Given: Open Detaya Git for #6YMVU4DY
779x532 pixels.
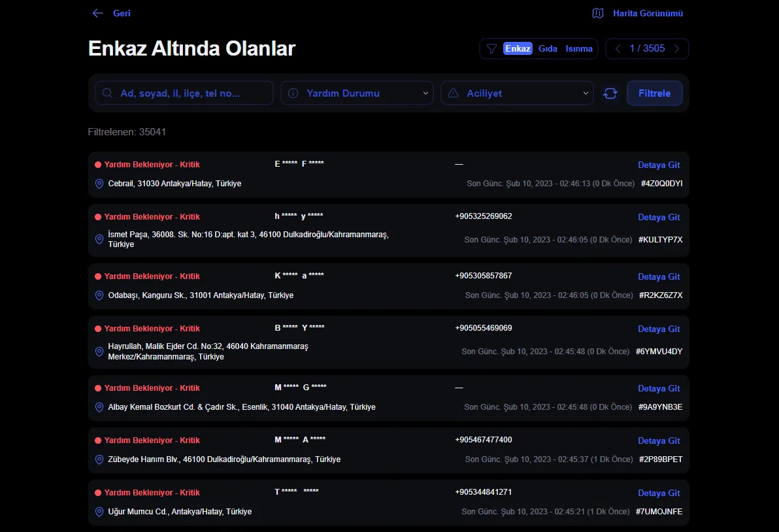Looking at the screenshot, I should click(659, 329).
